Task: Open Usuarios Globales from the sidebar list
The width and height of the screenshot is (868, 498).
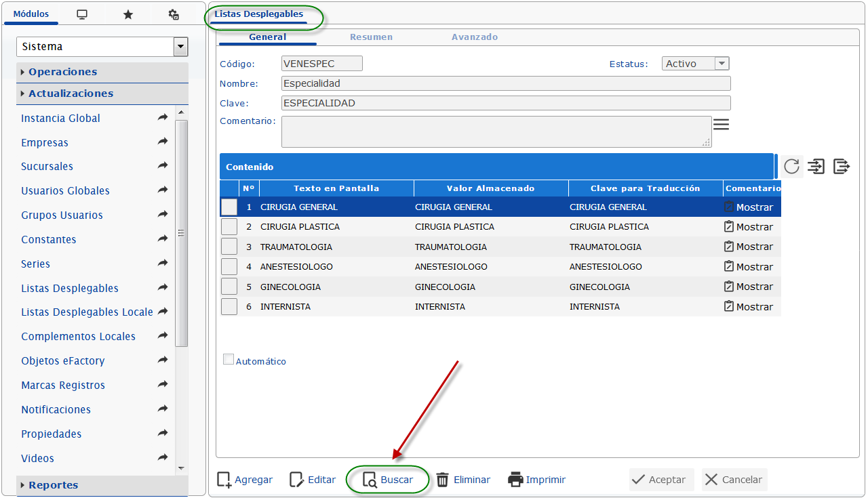Action: 65,191
